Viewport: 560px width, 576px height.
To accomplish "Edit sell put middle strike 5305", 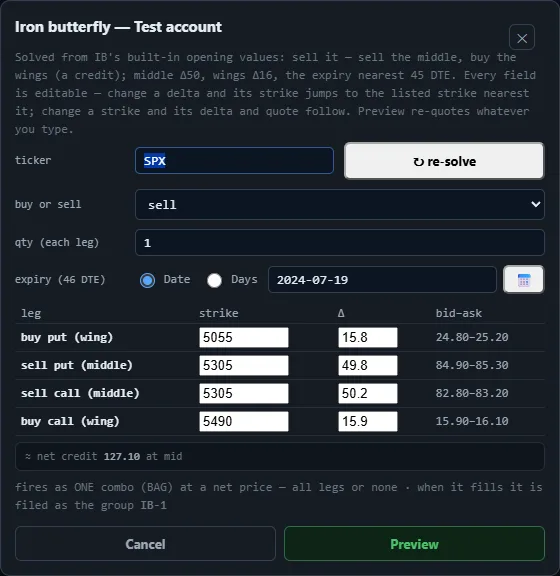I will (244, 365).
